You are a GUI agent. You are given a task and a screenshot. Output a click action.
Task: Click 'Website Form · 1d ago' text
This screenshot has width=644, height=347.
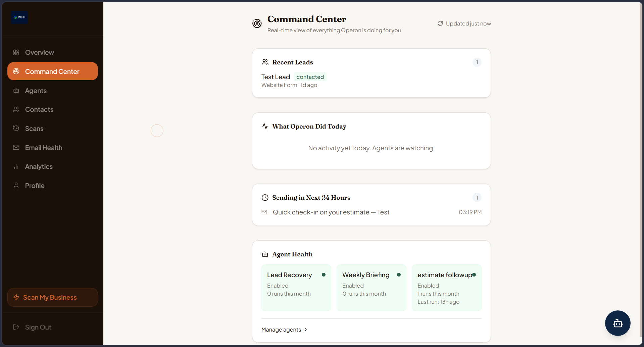coord(289,85)
